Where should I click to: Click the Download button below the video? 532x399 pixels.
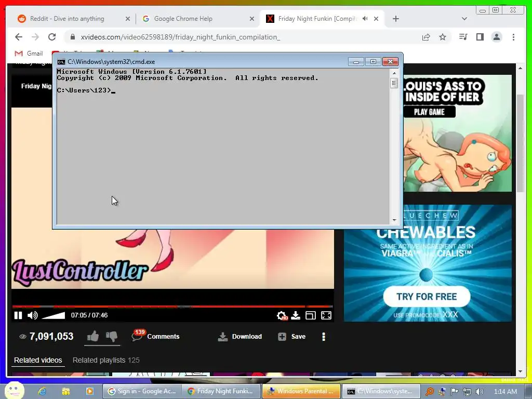[240, 337]
